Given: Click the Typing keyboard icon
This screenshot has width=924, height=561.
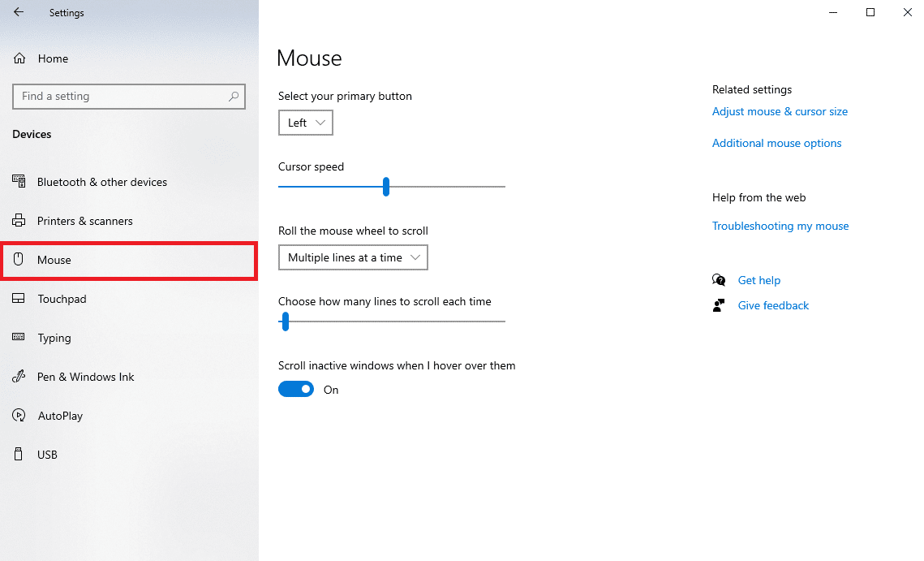Looking at the screenshot, I should coord(19,337).
